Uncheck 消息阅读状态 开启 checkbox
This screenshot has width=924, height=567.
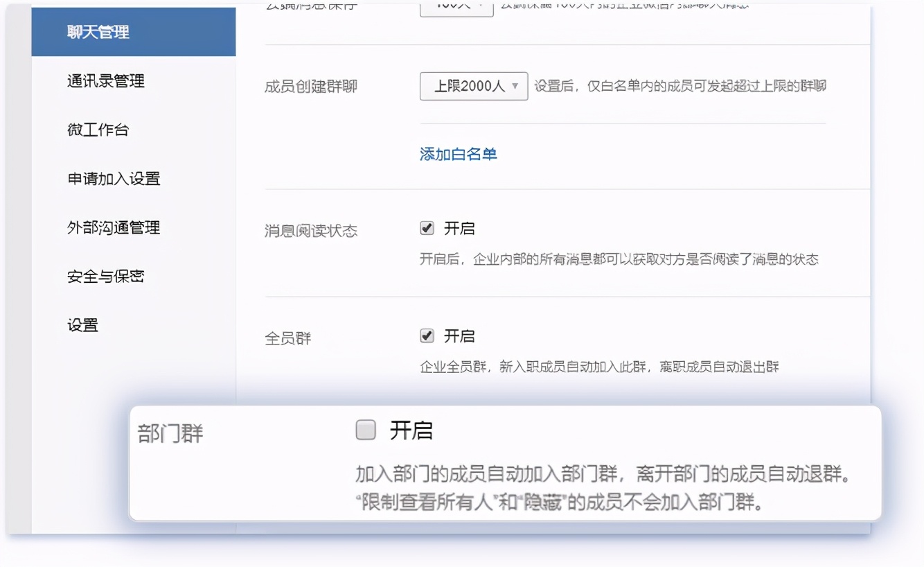tap(427, 228)
